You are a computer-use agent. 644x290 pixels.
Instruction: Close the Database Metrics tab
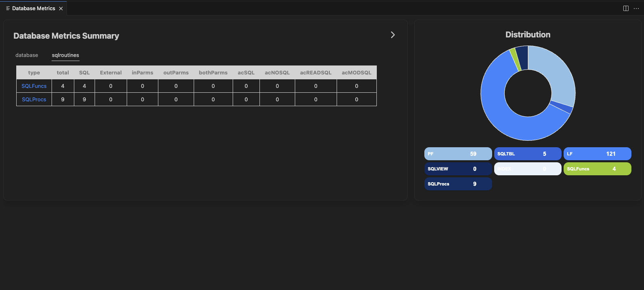pos(61,9)
